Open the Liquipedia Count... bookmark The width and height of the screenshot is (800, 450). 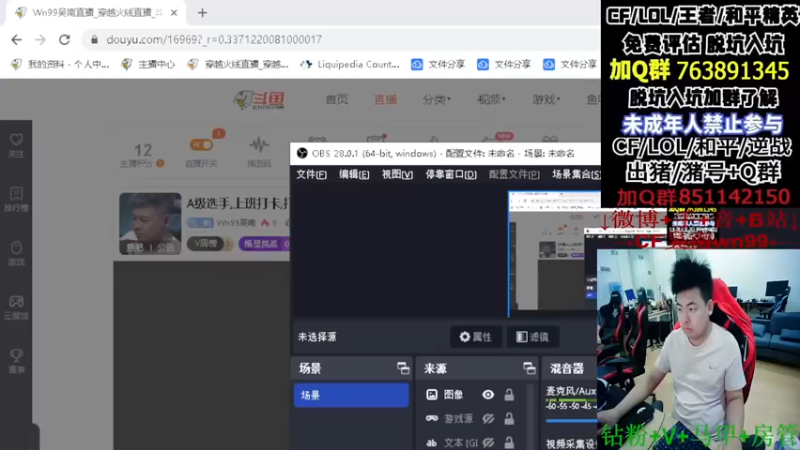(x=350, y=64)
